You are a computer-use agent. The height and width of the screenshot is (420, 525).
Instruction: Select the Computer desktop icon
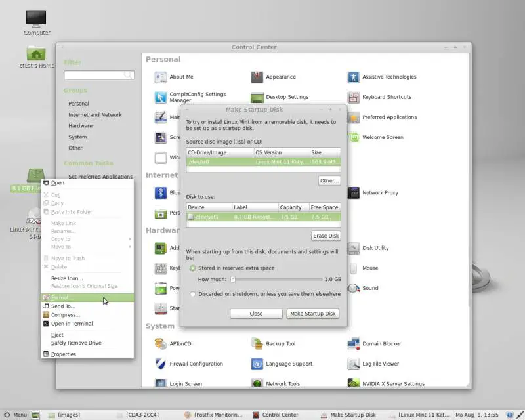click(x=36, y=22)
